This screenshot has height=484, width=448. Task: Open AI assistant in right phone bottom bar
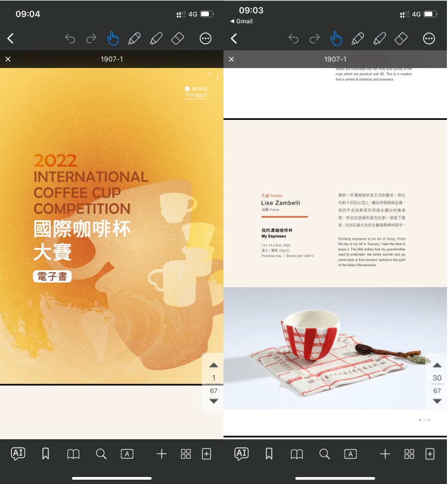pyautogui.click(x=242, y=454)
